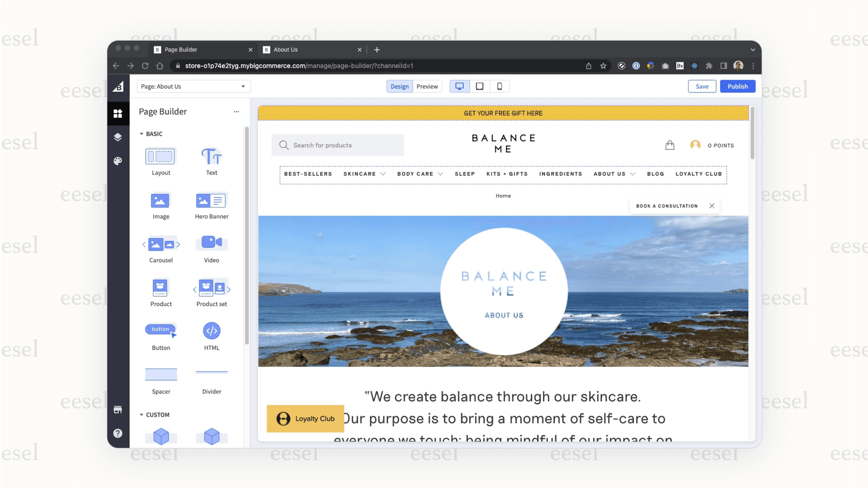Click the Search for products field
This screenshot has width=868, height=488.
pos(337,145)
